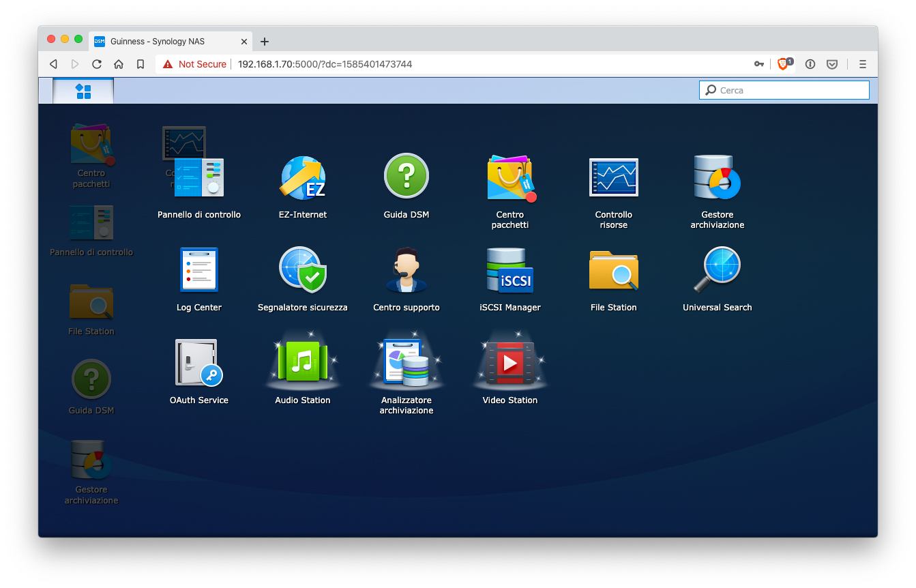
Task: Click the Not Secure warning
Action: click(194, 64)
